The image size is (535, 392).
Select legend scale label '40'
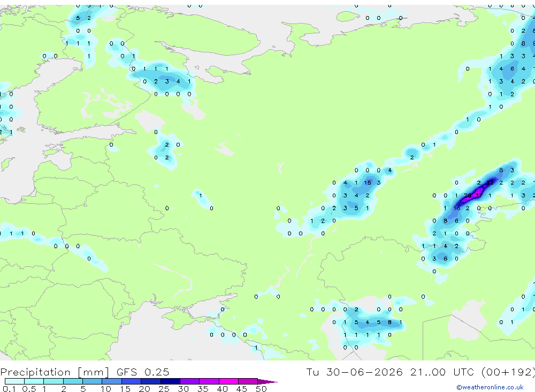[x=222, y=389]
